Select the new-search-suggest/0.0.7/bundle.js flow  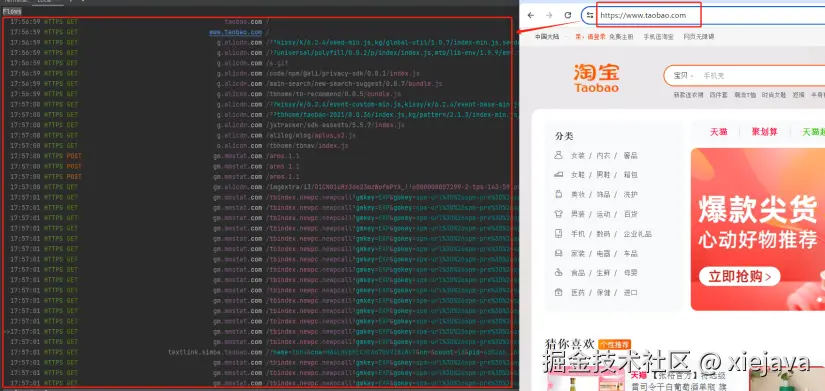click(x=258, y=84)
